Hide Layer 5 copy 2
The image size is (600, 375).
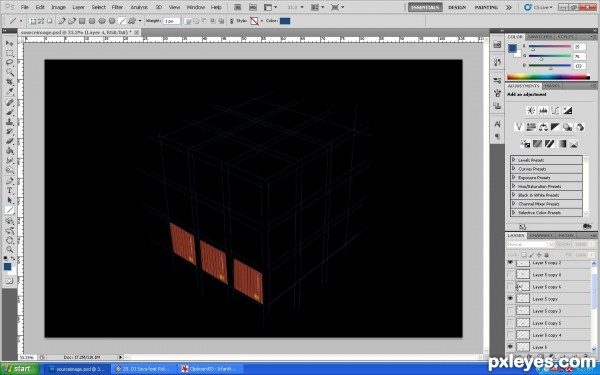(x=510, y=263)
